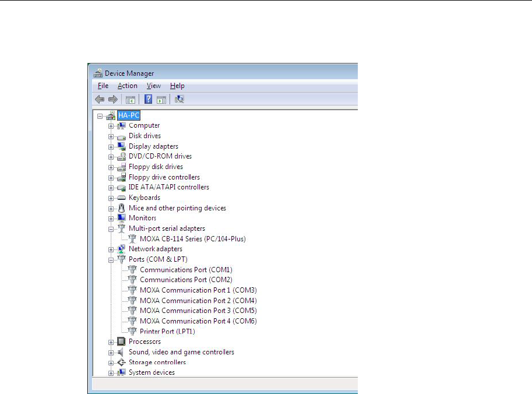
Task: Select Communications Port (COM1)
Action: 186,270
